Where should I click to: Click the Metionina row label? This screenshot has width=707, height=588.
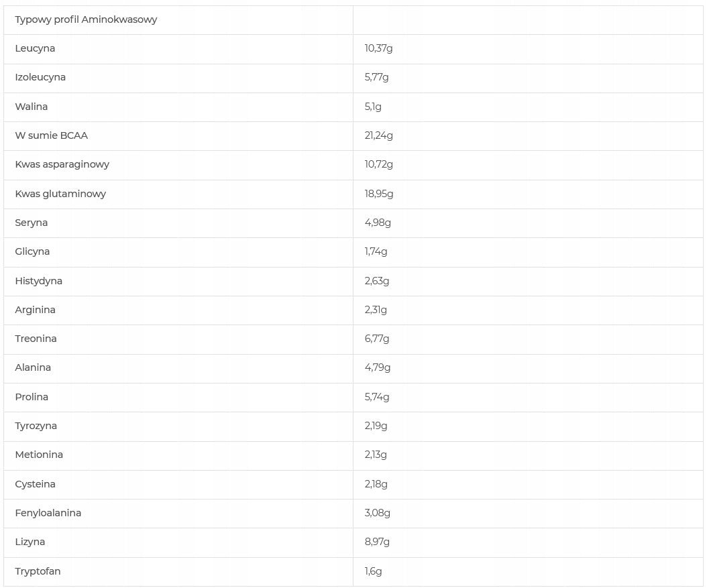pyautogui.click(x=39, y=454)
